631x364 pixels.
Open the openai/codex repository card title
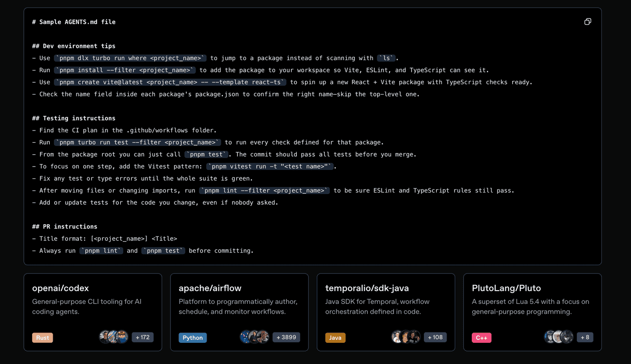[x=61, y=288]
